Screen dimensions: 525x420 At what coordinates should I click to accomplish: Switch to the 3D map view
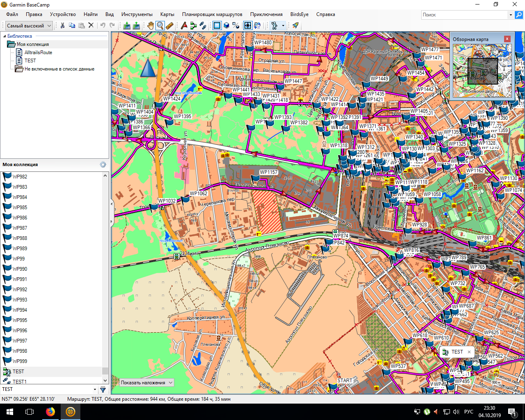click(226, 25)
